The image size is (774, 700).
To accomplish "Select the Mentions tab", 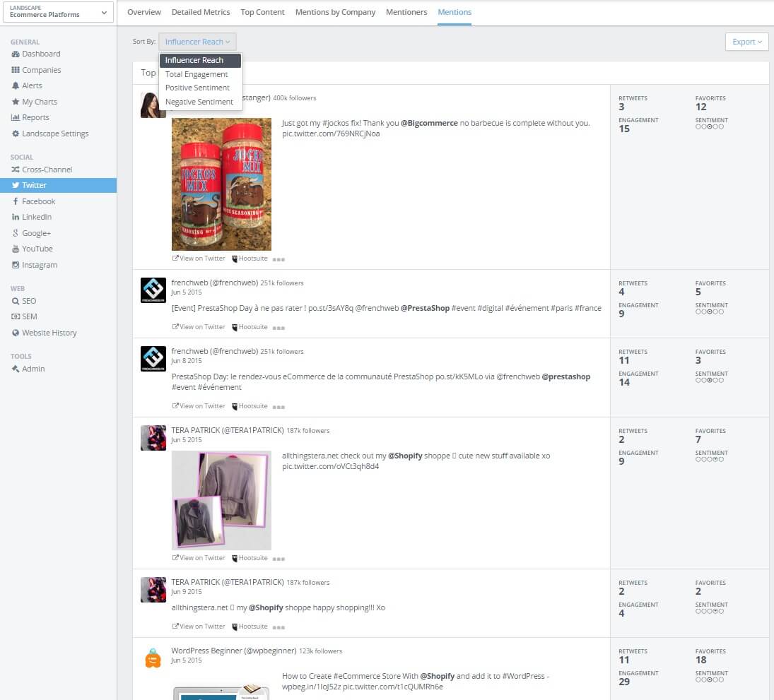I will click(x=455, y=12).
